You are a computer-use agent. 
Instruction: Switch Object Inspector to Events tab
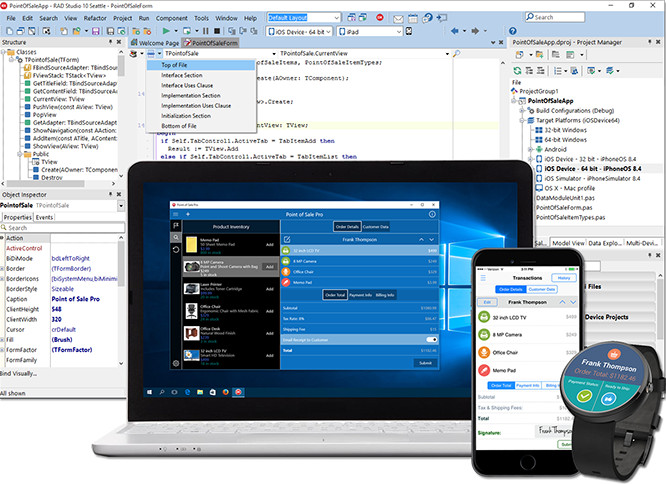click(44, 217)
